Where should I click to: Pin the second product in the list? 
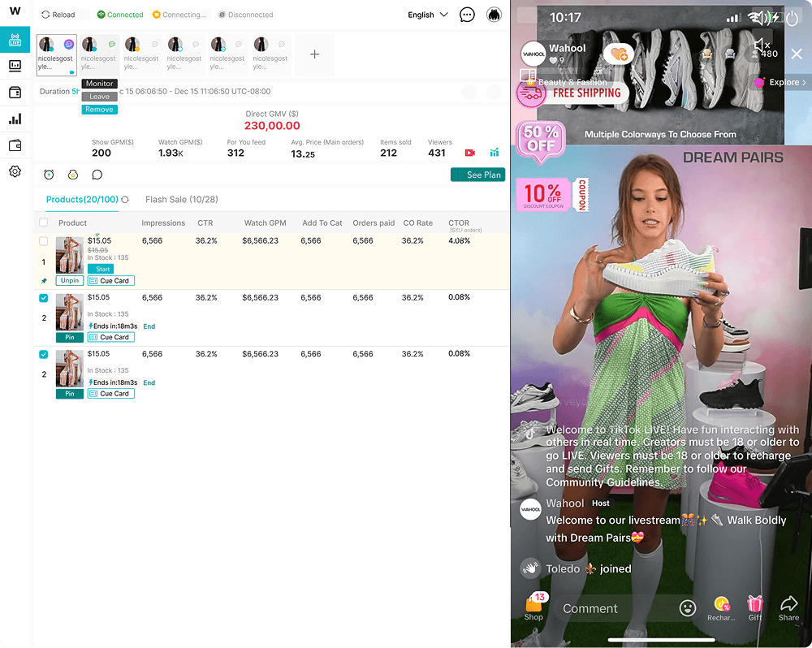pyautogui.click(x=70, y=337)
